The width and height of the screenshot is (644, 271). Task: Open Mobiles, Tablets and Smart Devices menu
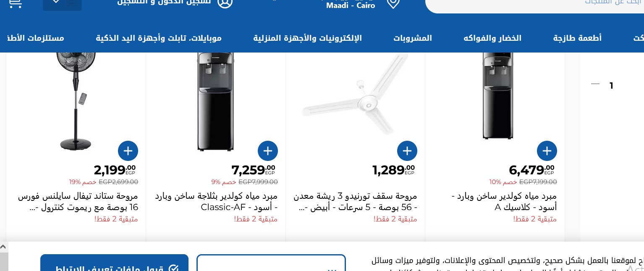[159, 38]
